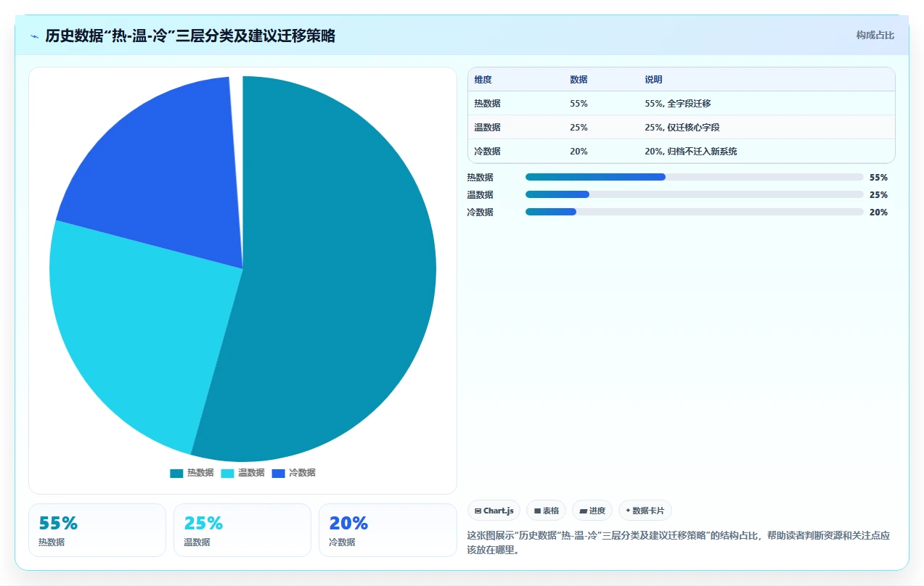Click the chart title heading text

point(190,36)
